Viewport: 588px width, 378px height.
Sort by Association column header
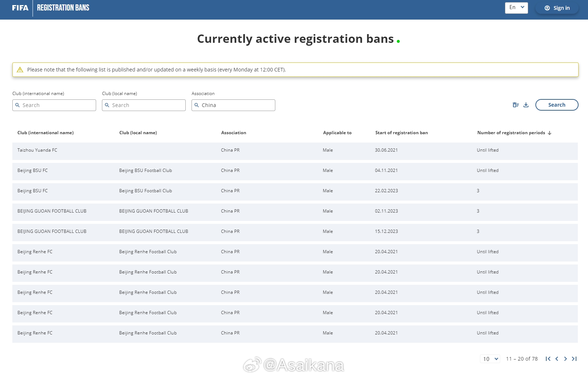coord(234,133)
